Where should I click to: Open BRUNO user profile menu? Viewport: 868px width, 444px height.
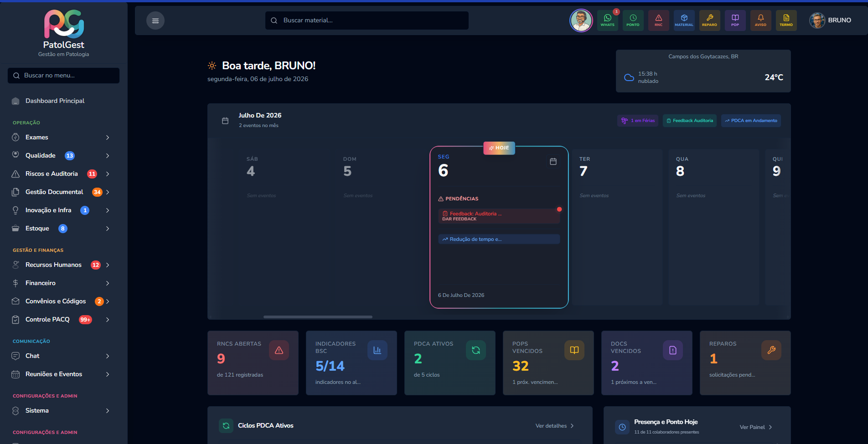click(830, 20)
